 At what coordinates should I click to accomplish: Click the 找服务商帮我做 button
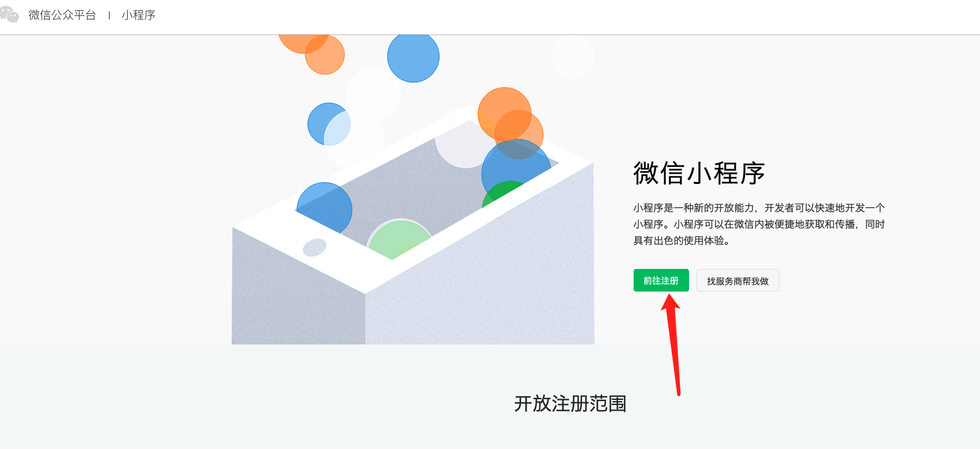pos(738,281)
